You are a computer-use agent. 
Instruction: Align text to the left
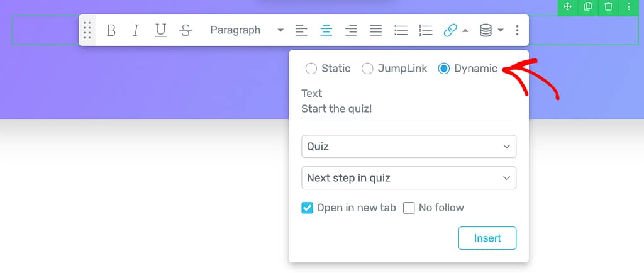(x=302, y=30)
